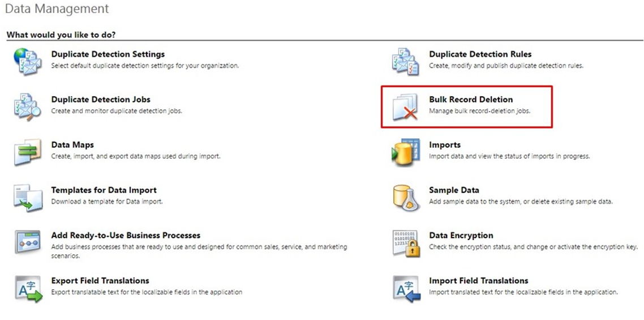Open the Duplicate Detection Settings link
The image size is (644, 320).
[108, 54]
